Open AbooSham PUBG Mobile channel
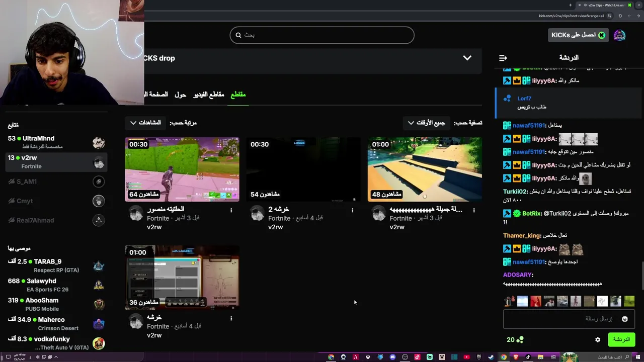Screen dimensions: 644x362 click(56, 304)
